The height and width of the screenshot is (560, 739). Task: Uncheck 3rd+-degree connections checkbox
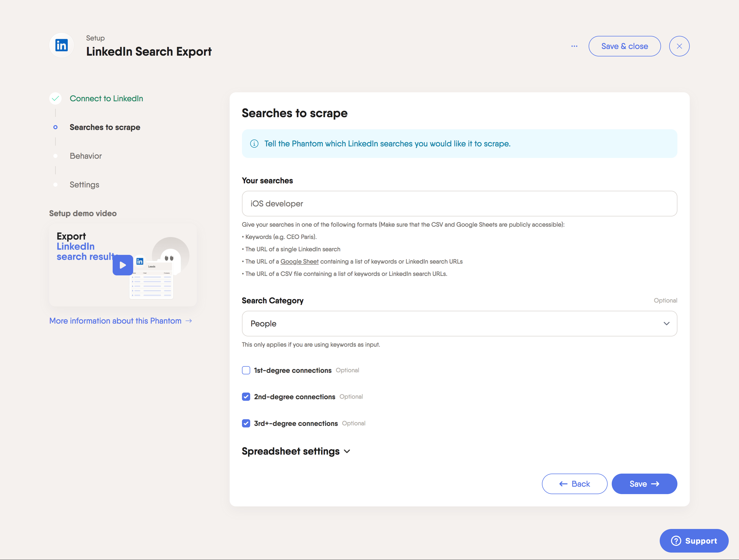tap(246, 423)
